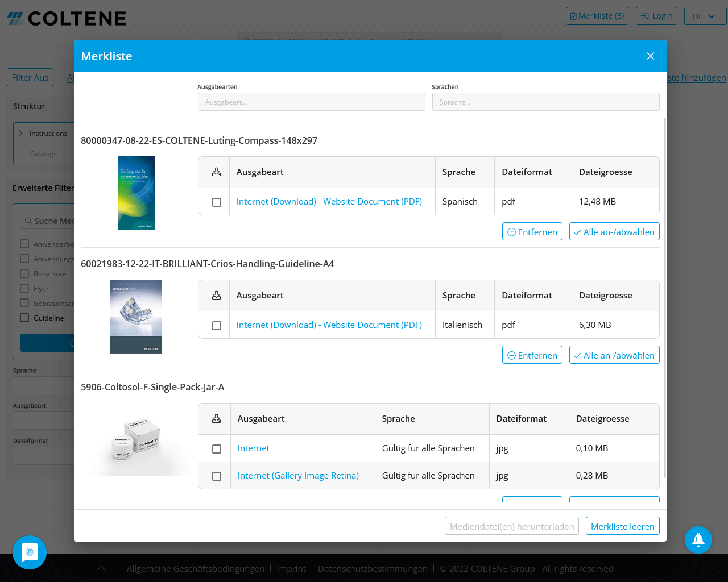This screenshot has width=728, height=582.
Task: Open notification bell
Action: 698,540
